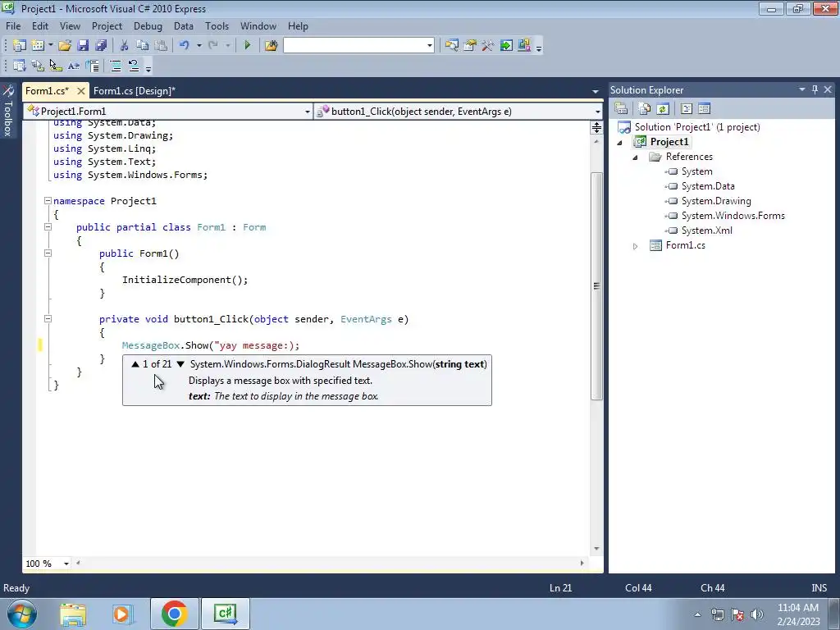This screenshot has height=630, width=840.
Task: Collapse the Form1() constructor outlining region
Action: coord(48,253)
